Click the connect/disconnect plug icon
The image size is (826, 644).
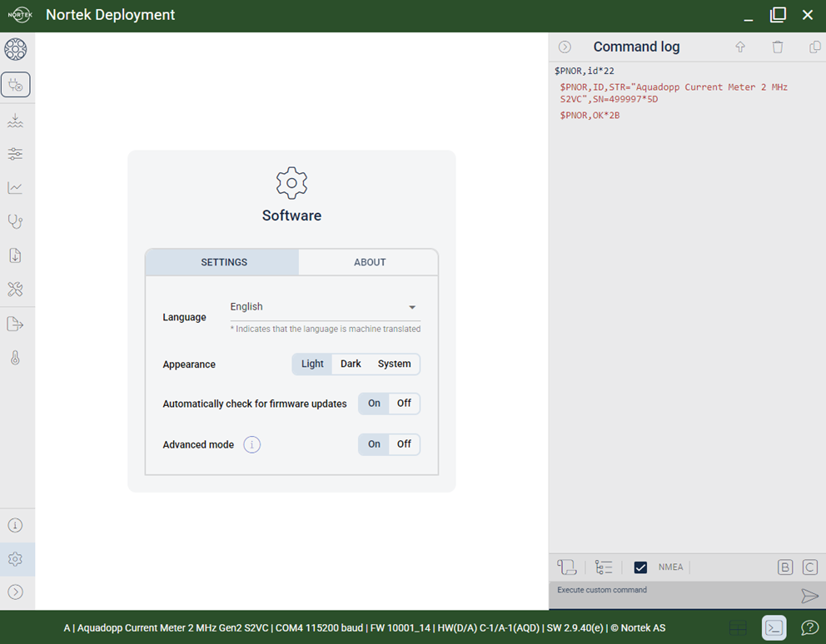[x=15, y=85]
